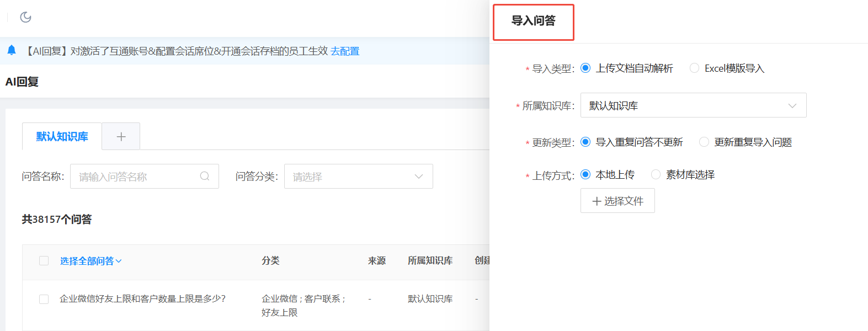Click the 选择文件 upload button
Image resolution: width=868 pixels, height=331 pixels.
click(617, 201)
